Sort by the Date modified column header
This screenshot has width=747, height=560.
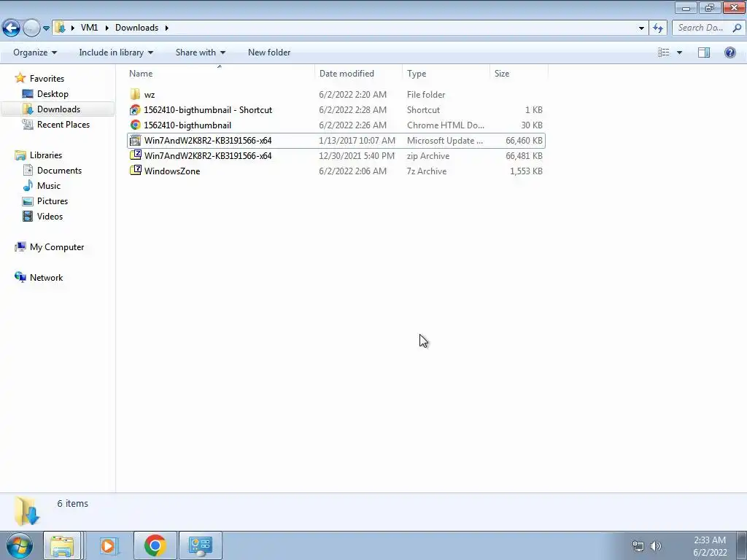coord(358,74)
